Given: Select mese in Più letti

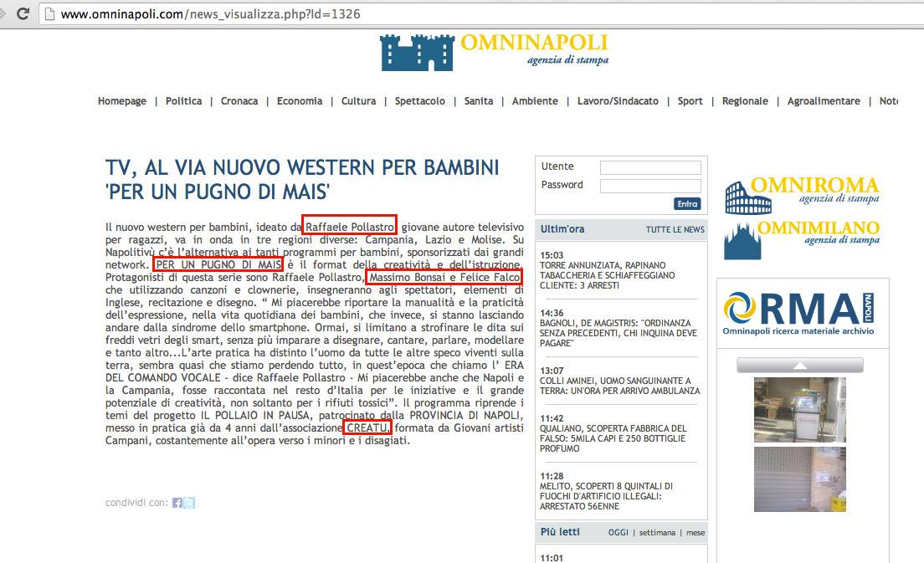Looking at the screenshot, I should pos(696,532).
